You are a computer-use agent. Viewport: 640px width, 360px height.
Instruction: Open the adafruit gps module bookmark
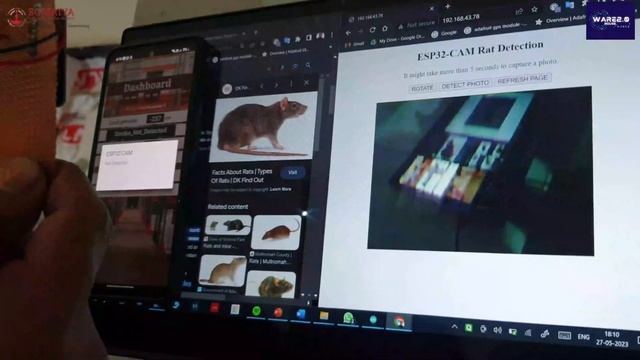tap(495, 27)
